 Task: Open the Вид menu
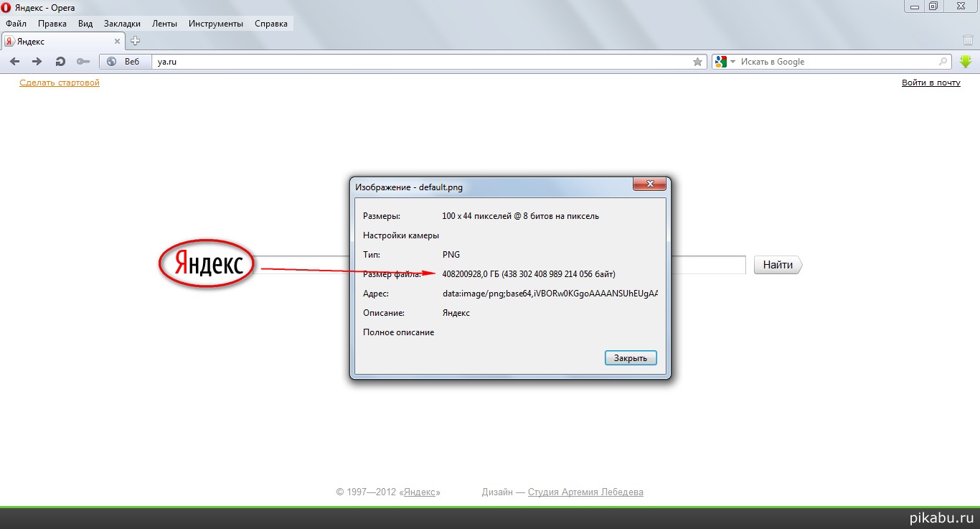(85, 24)
